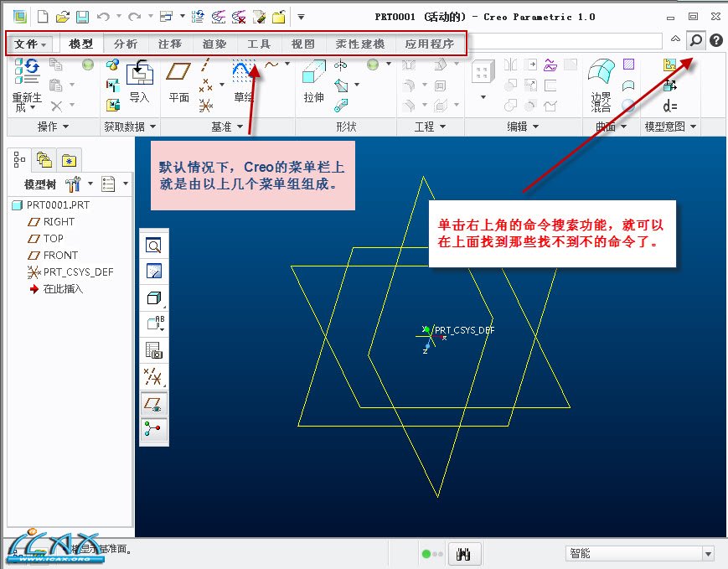
Task: Switch to the folder browser tab icon
Action: [44, 160]
